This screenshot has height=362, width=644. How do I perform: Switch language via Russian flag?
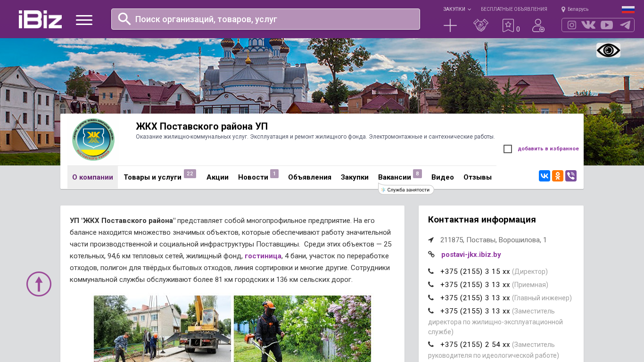[x=628, y=9]
